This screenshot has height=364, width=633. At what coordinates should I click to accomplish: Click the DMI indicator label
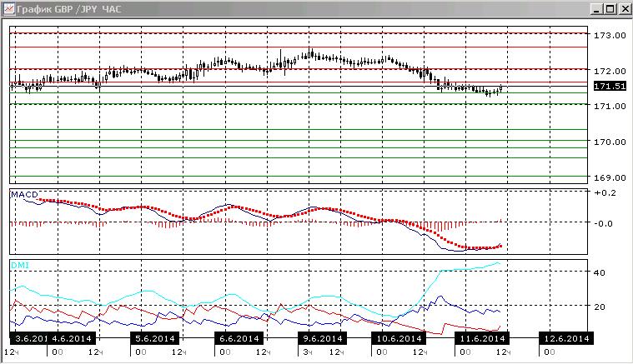click(x=20, y=265)
